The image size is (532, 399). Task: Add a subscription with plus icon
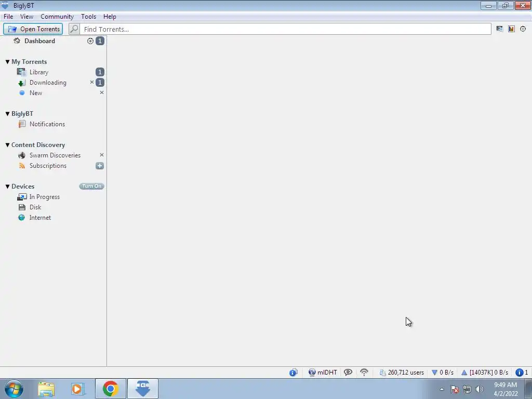(100, 166)
